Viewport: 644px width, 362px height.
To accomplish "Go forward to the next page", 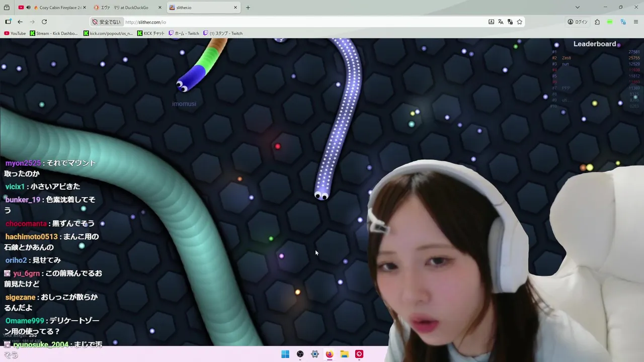I will coord(32,22).
